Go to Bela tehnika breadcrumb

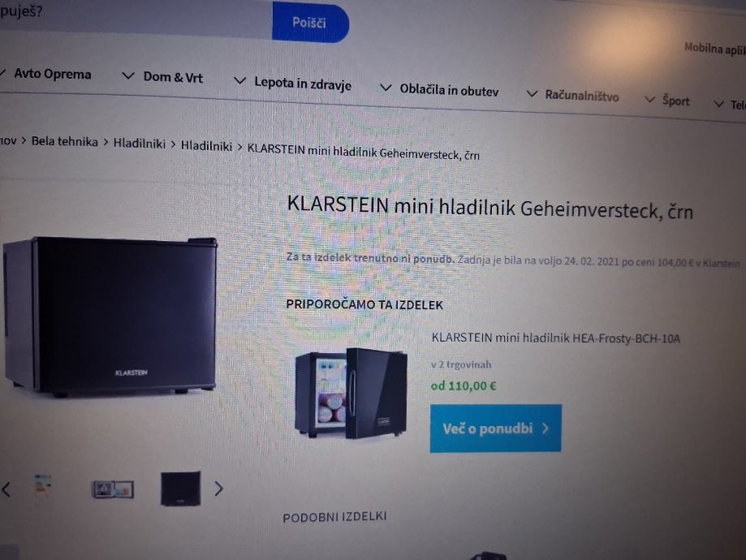[x=65, y=142]
